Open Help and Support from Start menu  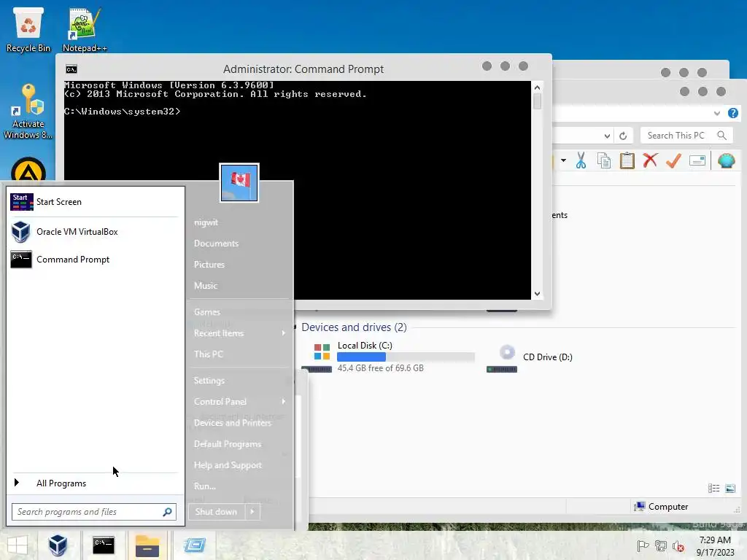tap(228, 465)
